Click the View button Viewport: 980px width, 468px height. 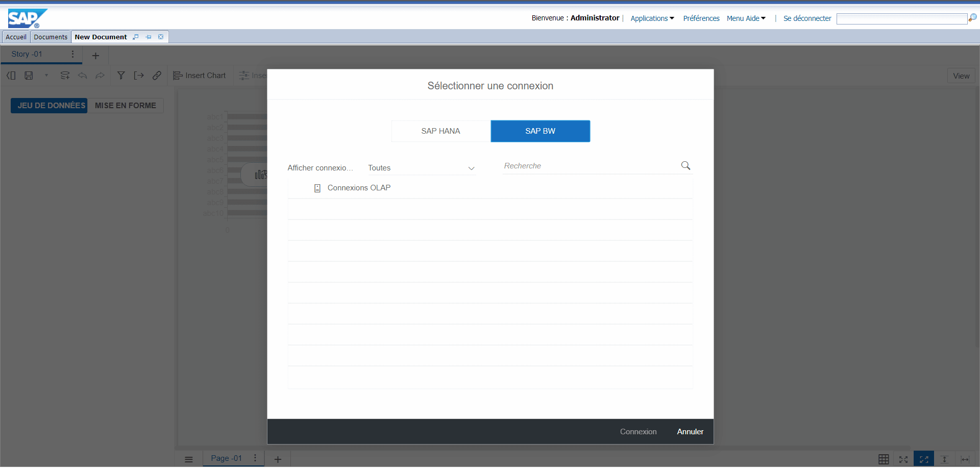coord(961,76)
